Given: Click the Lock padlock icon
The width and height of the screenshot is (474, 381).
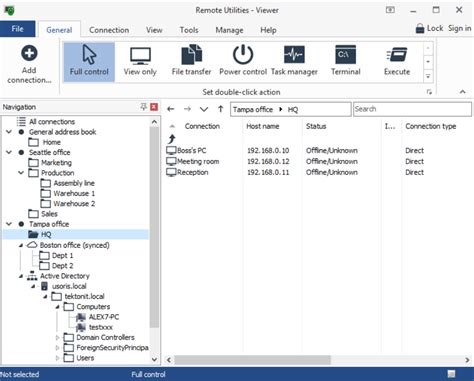Looking at the screenshot, I should coord(420,29).
